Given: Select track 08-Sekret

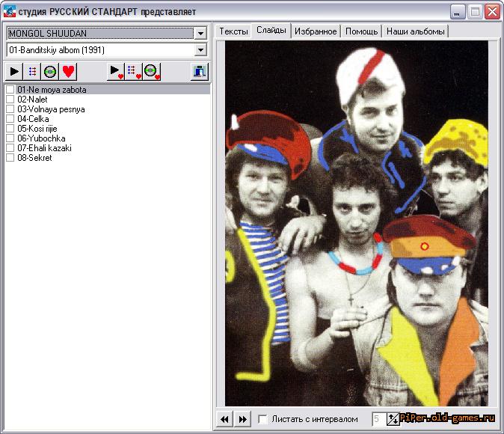Looking at the screenshot, I should [34, 158].
